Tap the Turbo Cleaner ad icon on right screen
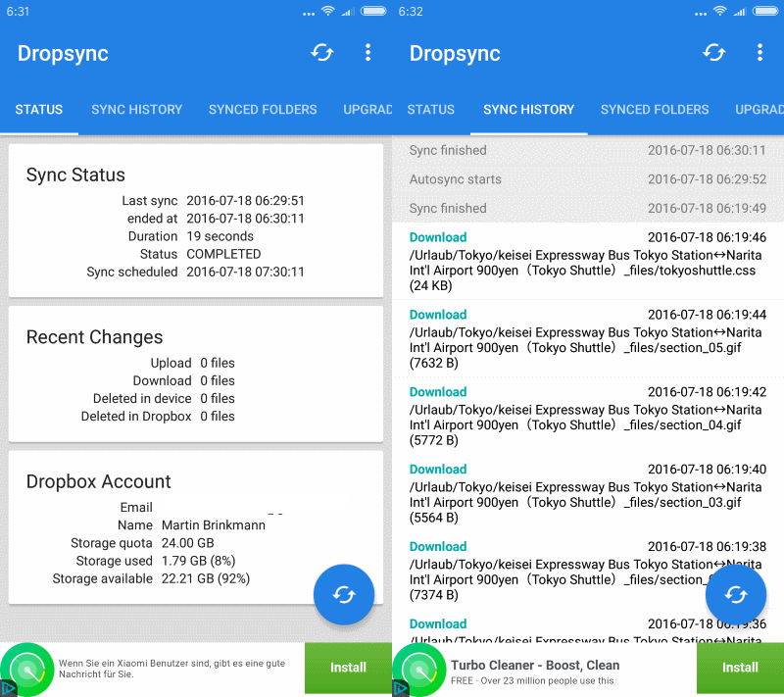The width and height of the screenshot is (784, 697). pyautogui.click(x=419, y=670)
